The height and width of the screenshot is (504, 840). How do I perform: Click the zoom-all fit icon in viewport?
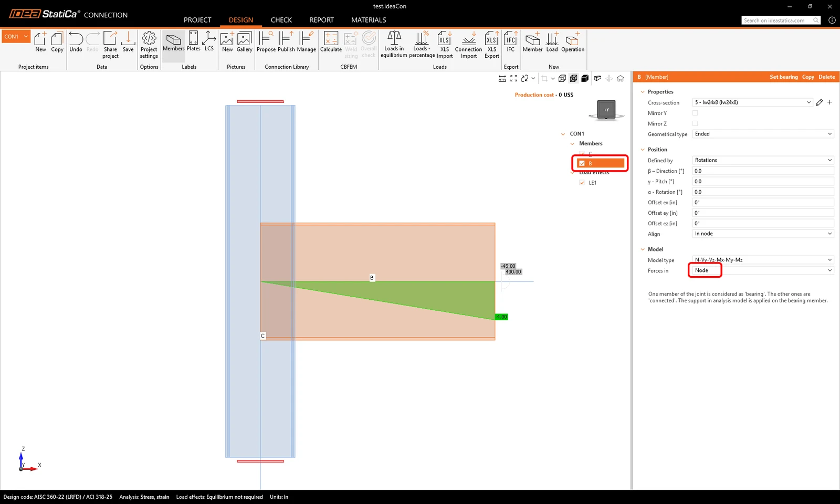[513, 78]
